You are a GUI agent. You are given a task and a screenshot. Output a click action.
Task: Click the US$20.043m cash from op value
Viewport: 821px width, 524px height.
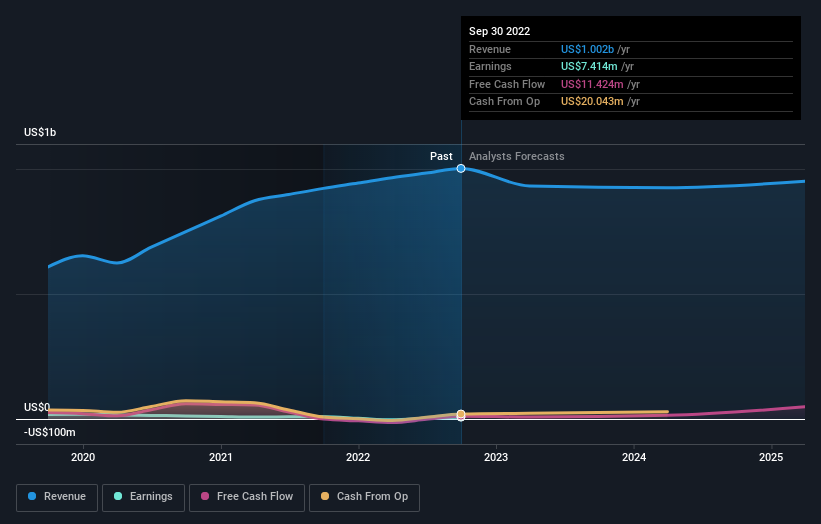[592, 102]
